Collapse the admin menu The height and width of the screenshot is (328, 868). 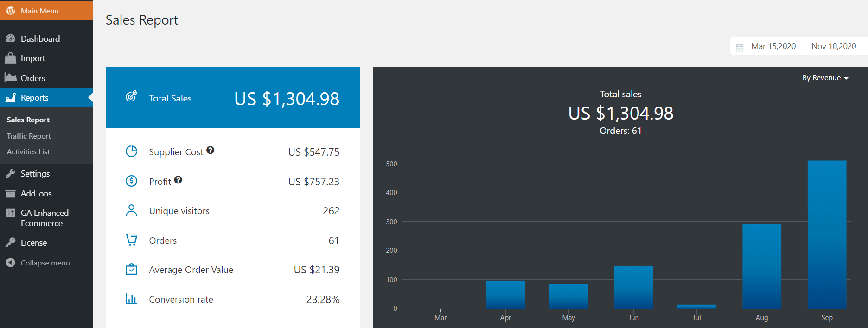tap(45, 262)
